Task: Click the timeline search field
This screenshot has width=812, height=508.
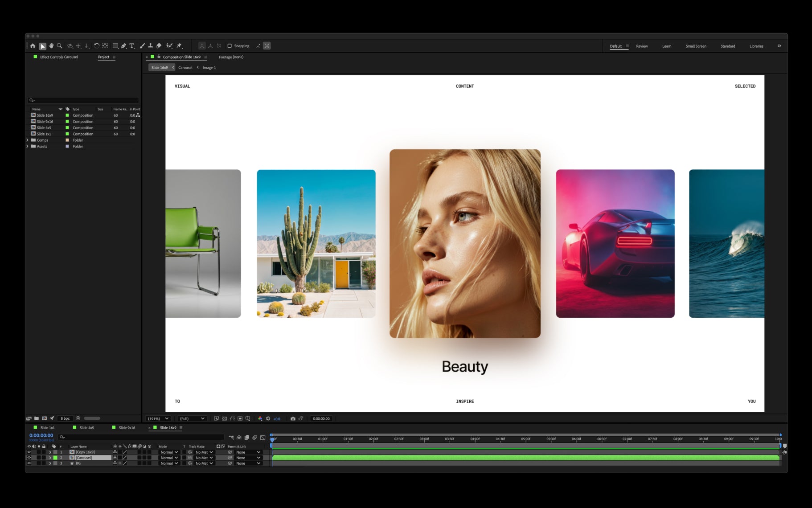Action: pyautogui.click(x=142, y=437)
